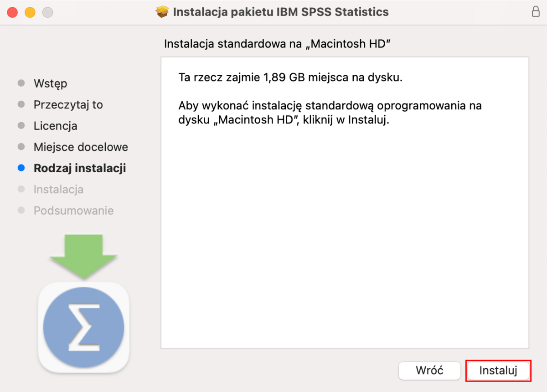Click the window title Instalacja pakietu IBM SPSS

pyautogui.click(x=281, y=12)
